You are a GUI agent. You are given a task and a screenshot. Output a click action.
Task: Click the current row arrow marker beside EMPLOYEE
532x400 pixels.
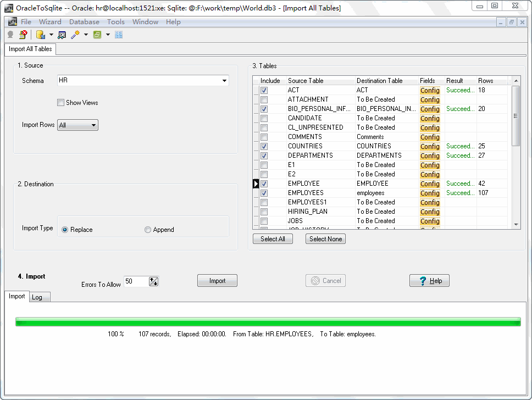click(x=256, y=184)
